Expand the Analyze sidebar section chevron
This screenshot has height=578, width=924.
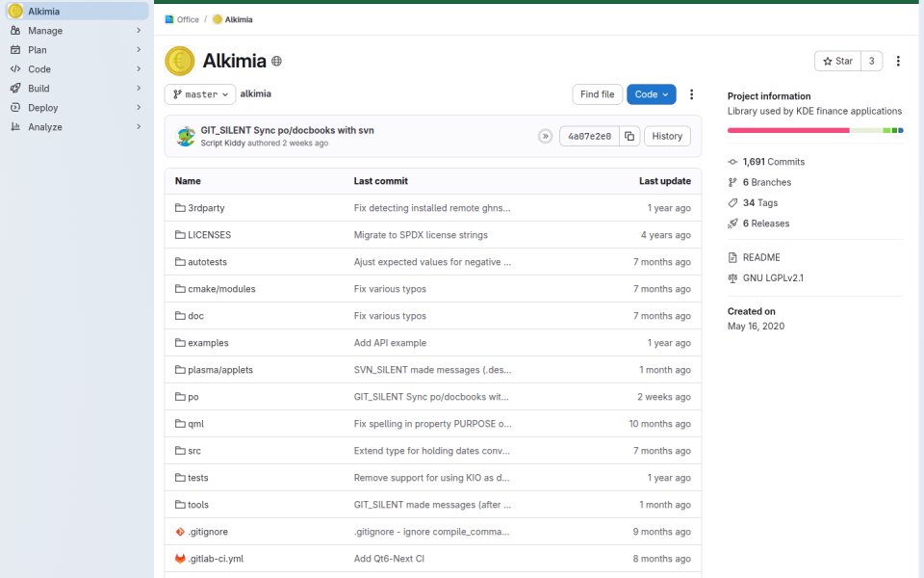click(139, 127)
